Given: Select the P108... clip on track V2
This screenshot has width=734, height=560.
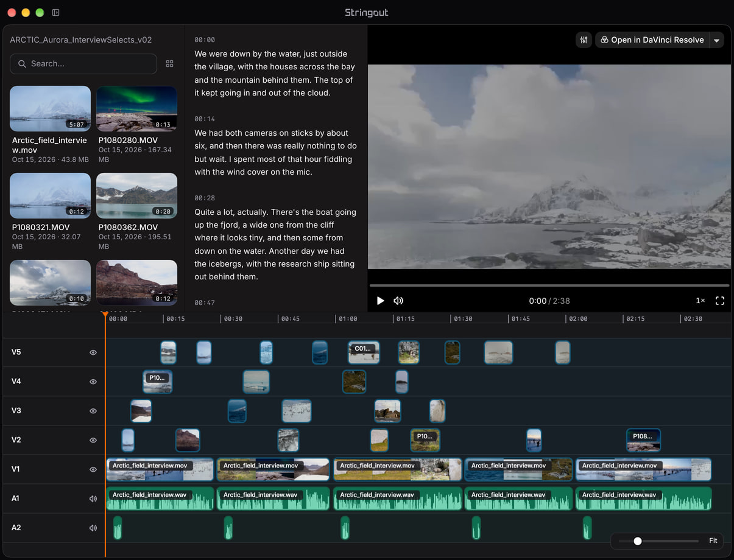Looking at the screenshot, I should click(x=643, y=440).
